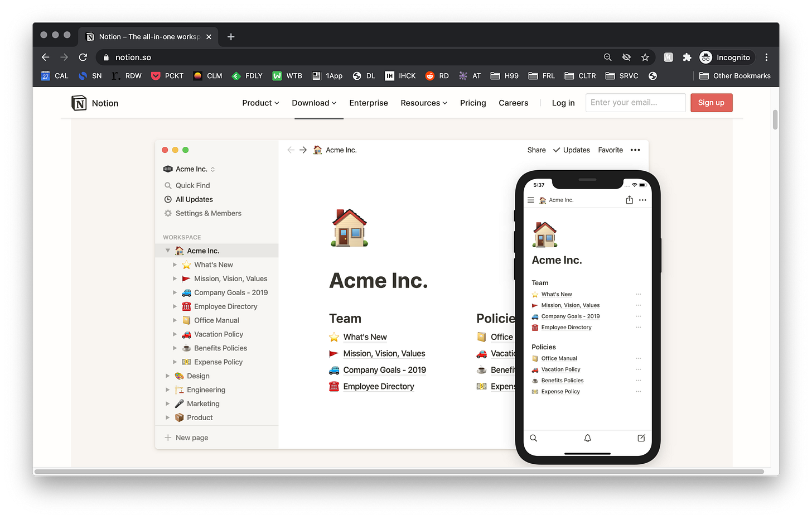812x519 pixels.
Task: Click Share in the app header
Action: click(x=536, y=150)
